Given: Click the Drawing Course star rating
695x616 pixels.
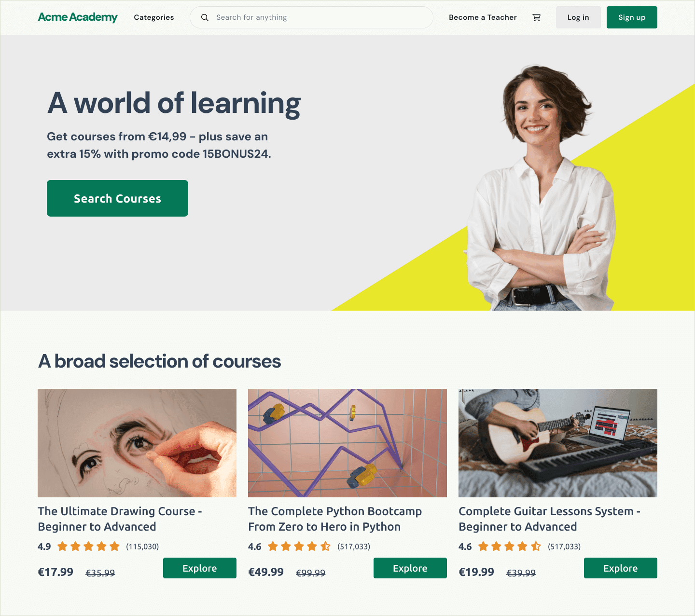Looking at the screenshot, I should click(88, 546).
